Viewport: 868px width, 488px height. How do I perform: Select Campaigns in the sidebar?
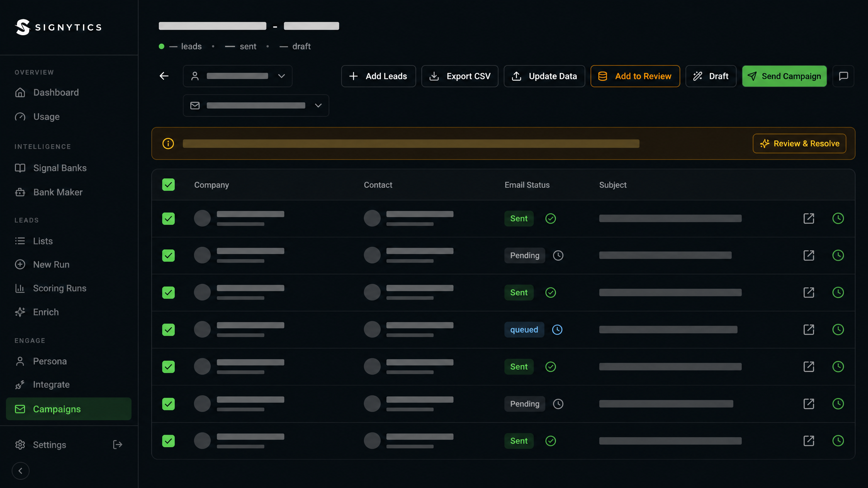68,409
